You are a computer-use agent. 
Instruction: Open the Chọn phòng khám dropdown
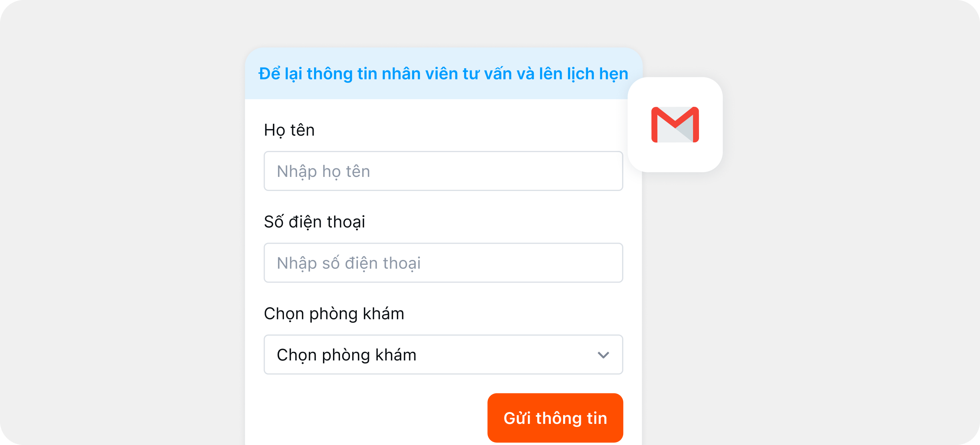pos(443,355)
